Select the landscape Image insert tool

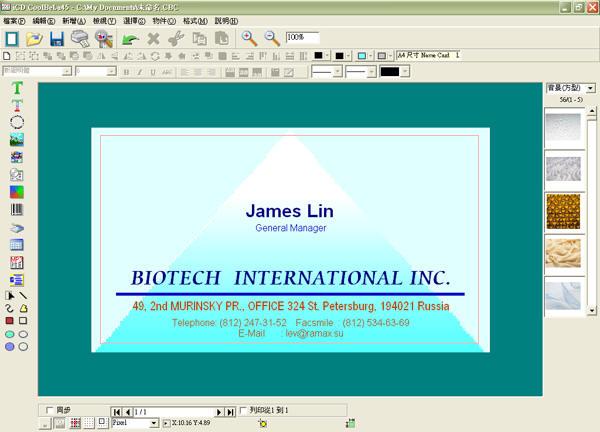(x=17, y=140)
